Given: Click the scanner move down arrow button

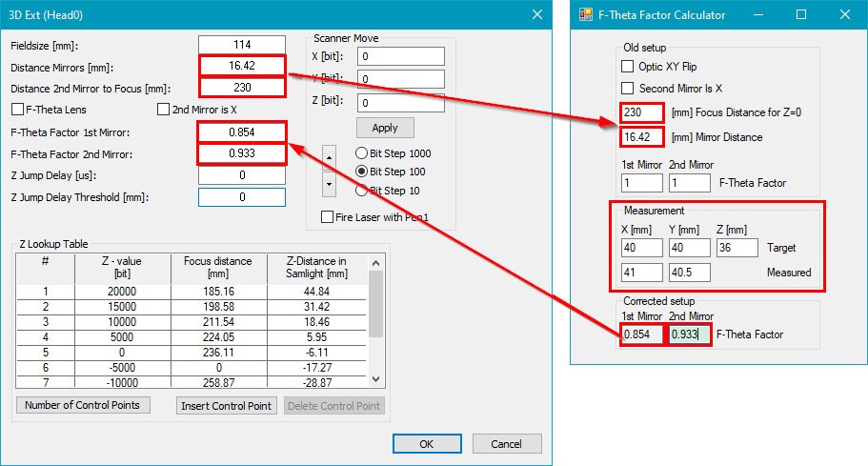Looking at the screenshot, I should point(330,181).
